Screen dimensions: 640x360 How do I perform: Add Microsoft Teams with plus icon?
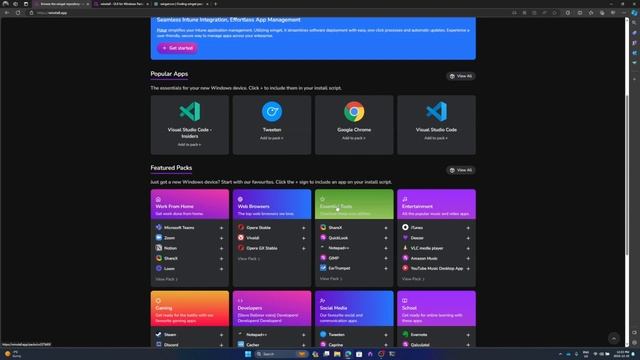coord(222,228)
